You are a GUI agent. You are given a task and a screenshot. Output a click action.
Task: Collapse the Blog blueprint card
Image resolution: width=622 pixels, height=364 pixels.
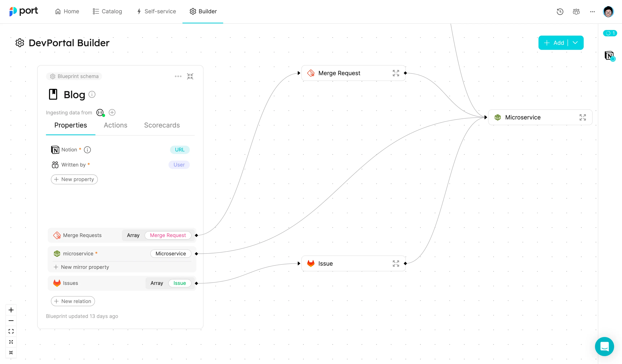[190, 76]
